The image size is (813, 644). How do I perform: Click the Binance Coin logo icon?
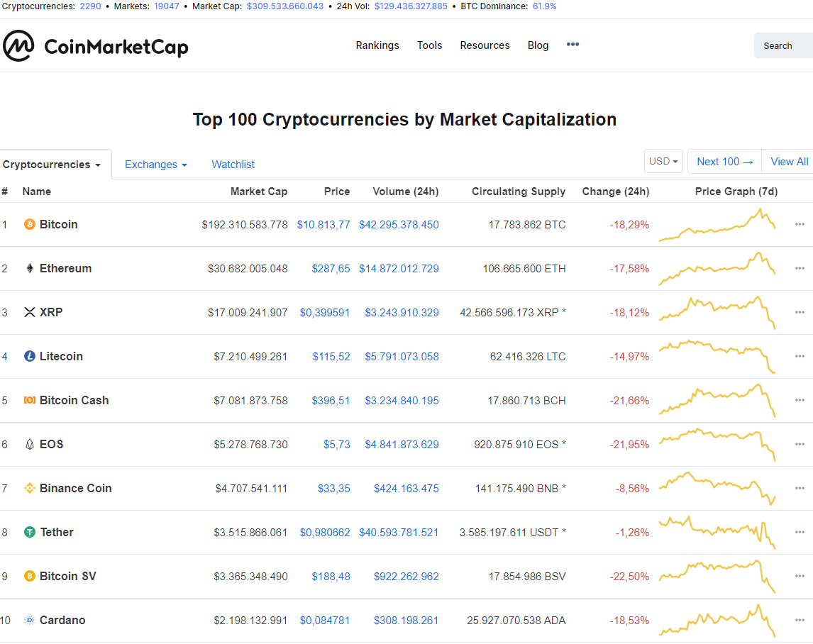30,488
